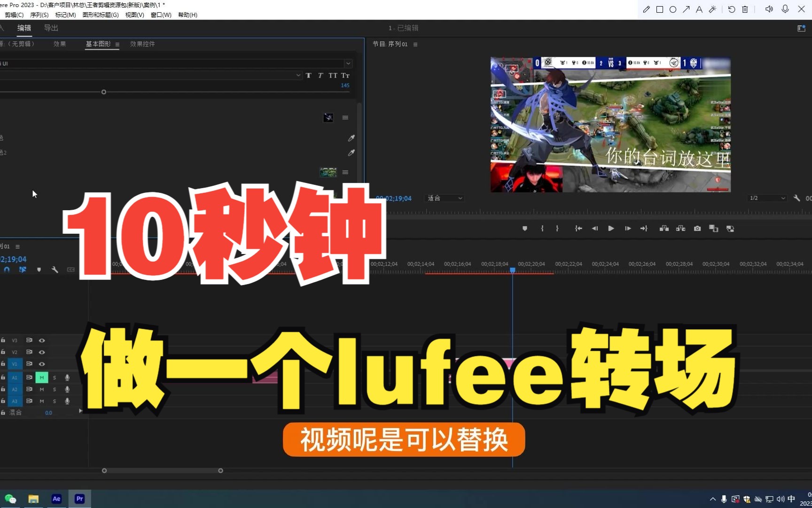Open Program 序列01 panel menu
Viewport: 812px width, 508px height.
[x=415, y=45]
